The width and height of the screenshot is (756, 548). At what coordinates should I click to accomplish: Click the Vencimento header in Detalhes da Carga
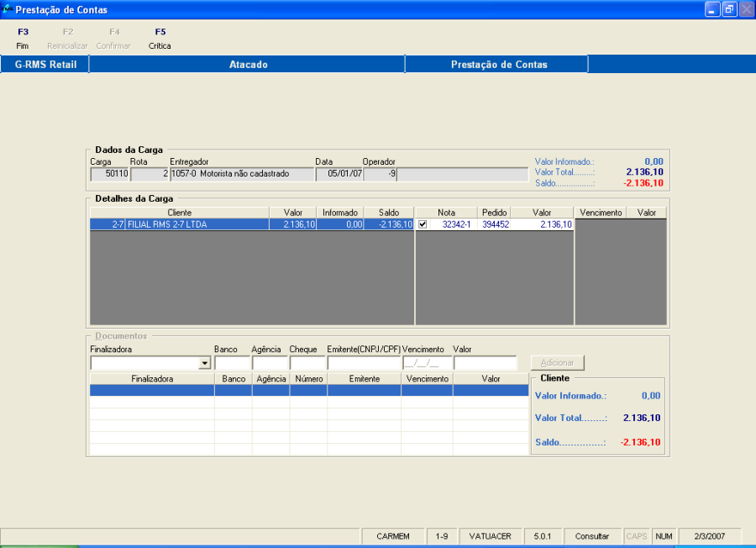601,213
